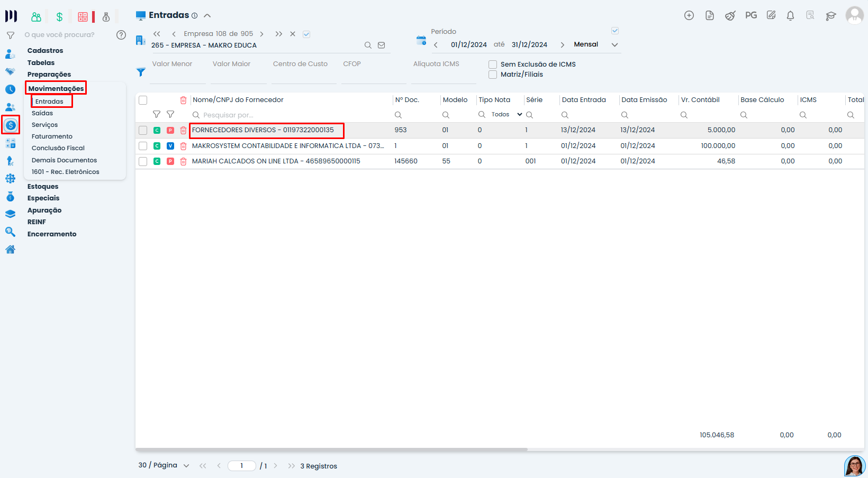
Task: Expand the 30 / Página size selector
Action: (186, 466)
